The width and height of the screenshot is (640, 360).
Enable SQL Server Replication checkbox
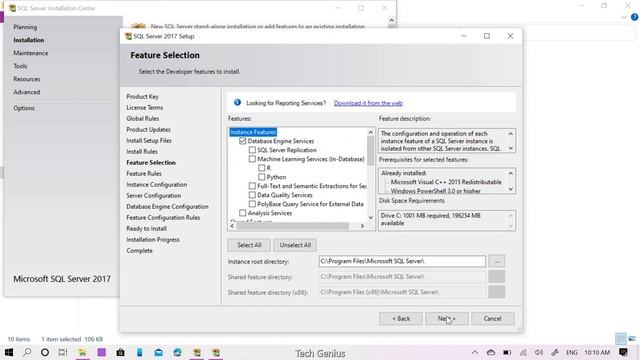252,150
